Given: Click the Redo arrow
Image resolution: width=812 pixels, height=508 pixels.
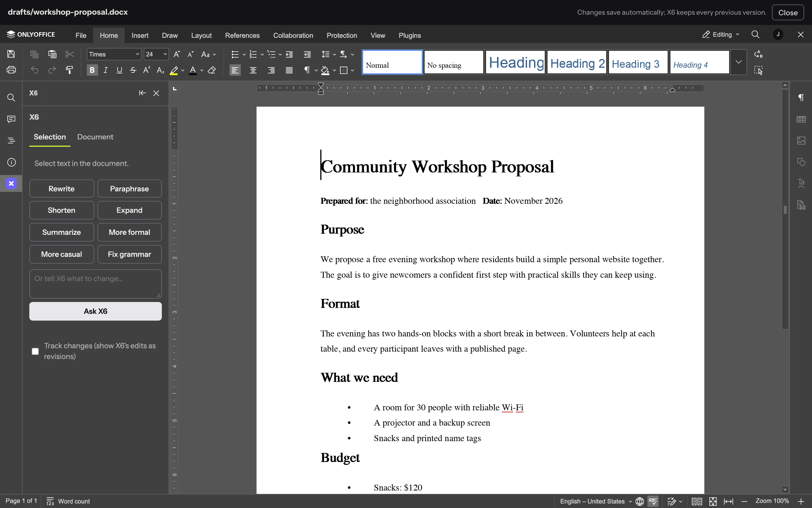Looking at the screenshot, I should (x=52, y=70).
